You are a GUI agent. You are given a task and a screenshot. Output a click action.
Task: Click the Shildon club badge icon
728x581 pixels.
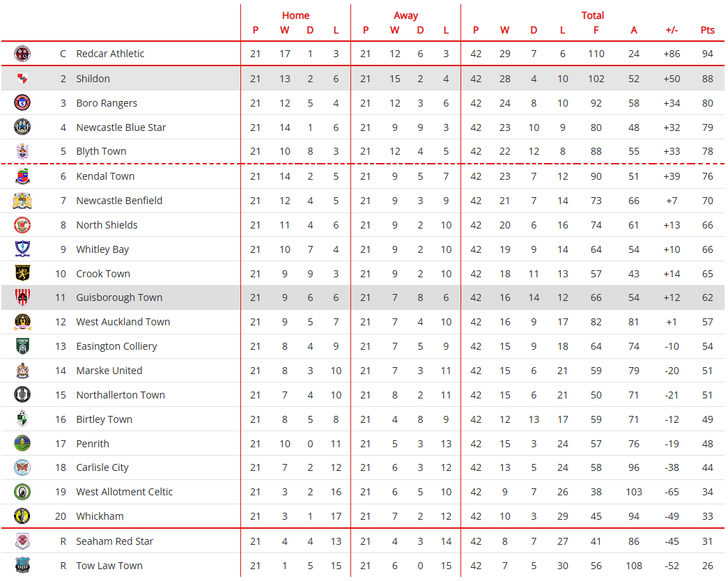pos(22,79)
